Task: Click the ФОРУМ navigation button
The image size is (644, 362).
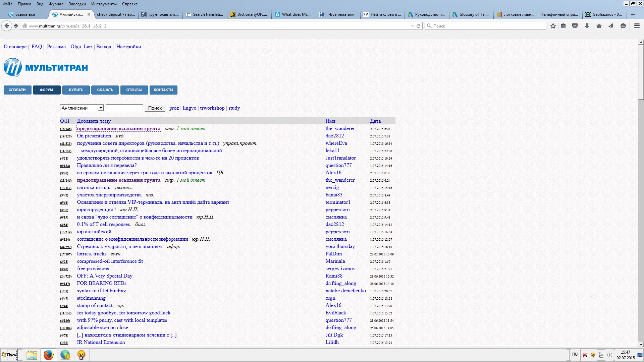Action: coord(47,90)
